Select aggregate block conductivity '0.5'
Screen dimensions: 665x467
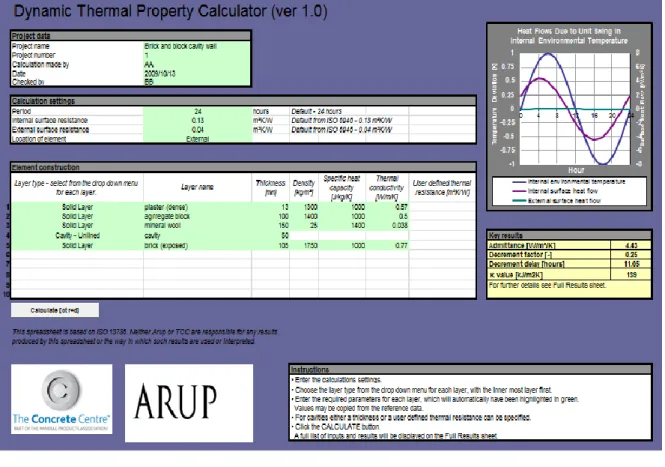coord(388,216)
